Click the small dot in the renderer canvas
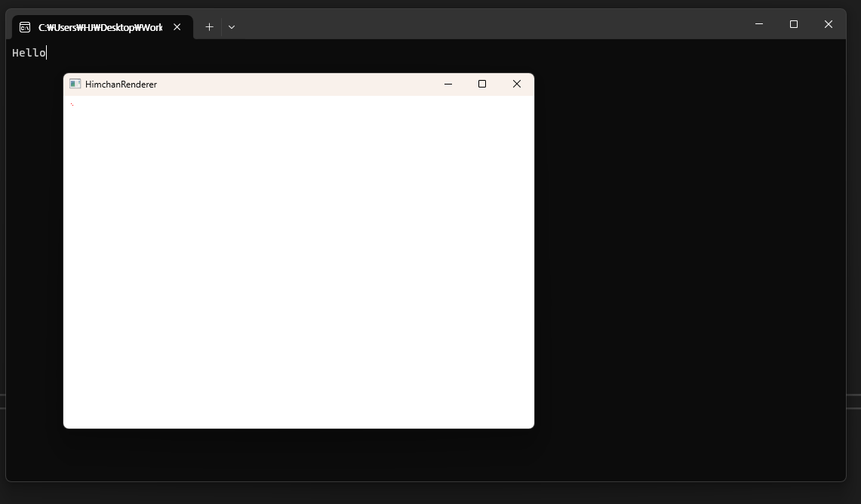 click(72, 104)
